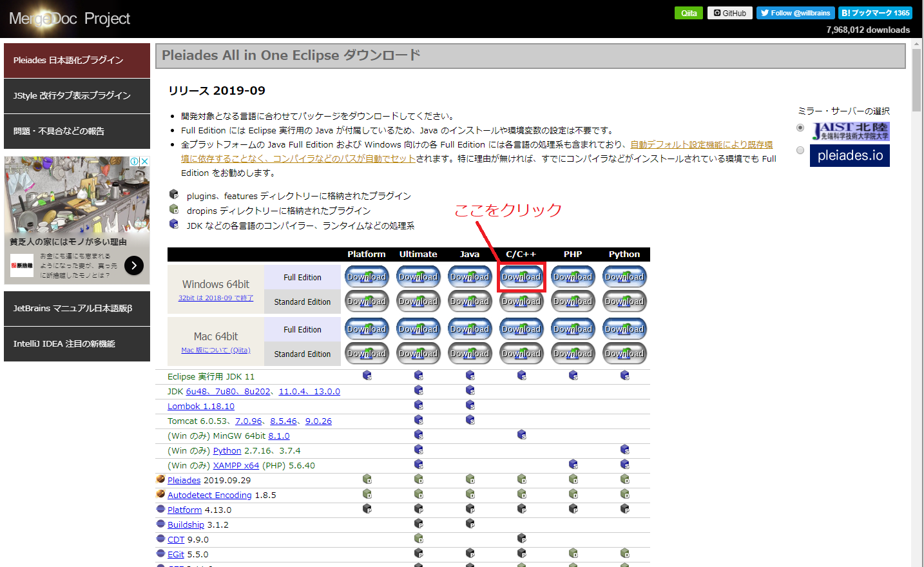Click the Eclipse icon beside Platform 4.13.0
The height and width of the screenshot is (567, 924).
160,509
